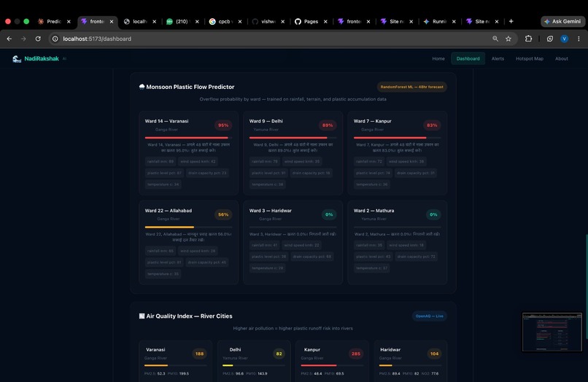Open the profile avatar V icon
The width and height of the screenshot is (588, 382).
click(x=564, y=39)
